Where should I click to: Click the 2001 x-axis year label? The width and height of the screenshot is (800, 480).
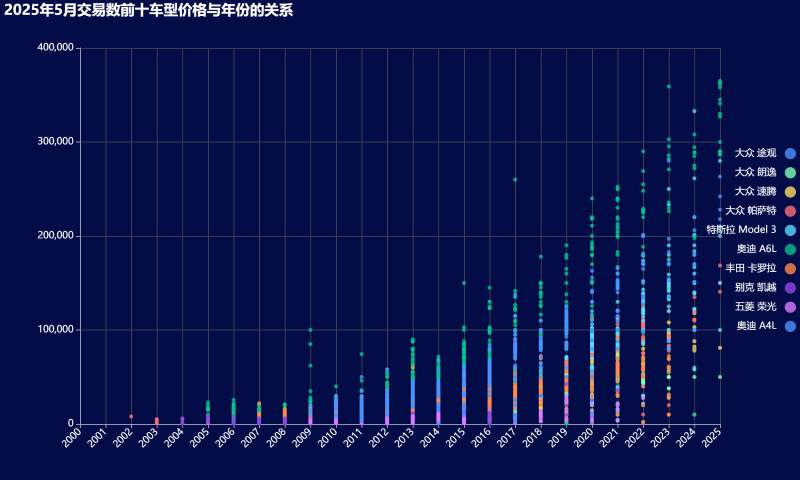coord(97,437)
